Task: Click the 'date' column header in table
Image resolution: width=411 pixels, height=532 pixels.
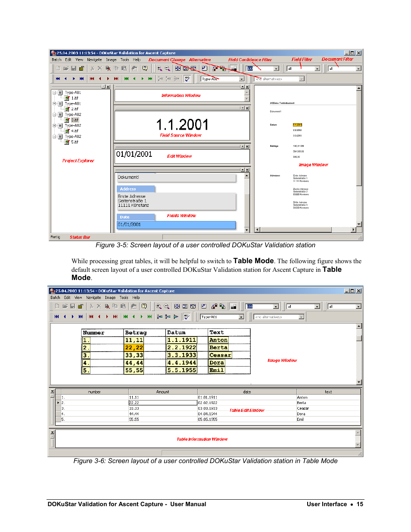Action: (x=247, y=392)
